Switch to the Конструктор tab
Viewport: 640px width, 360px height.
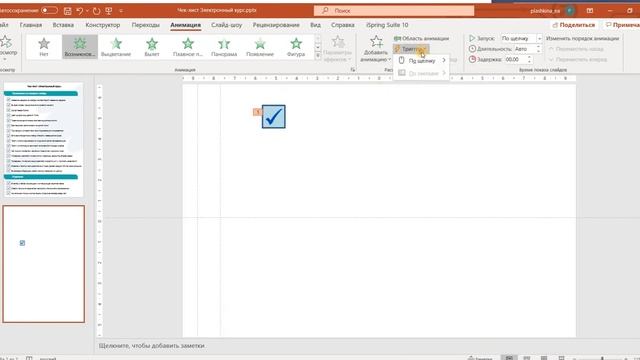tap(103, 25)
